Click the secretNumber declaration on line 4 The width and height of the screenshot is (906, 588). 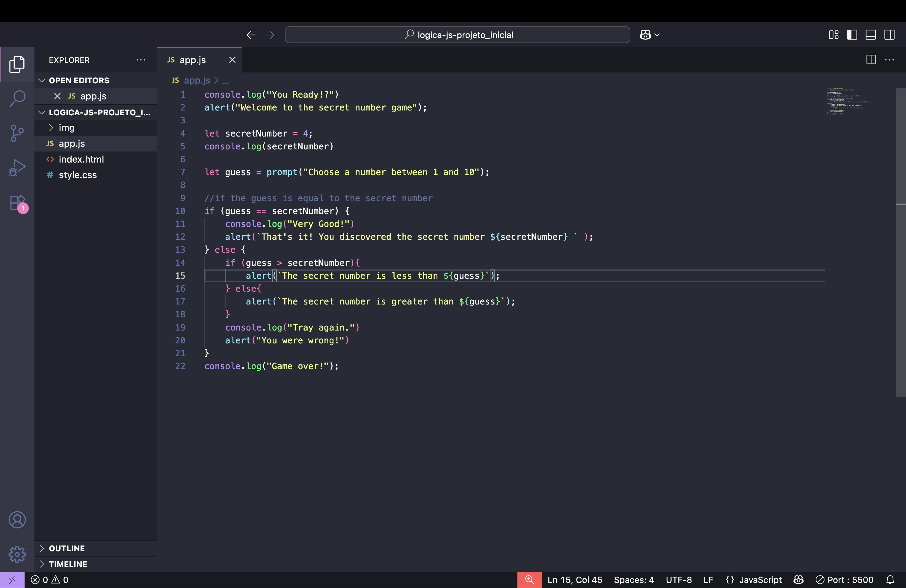coord(256,133)
